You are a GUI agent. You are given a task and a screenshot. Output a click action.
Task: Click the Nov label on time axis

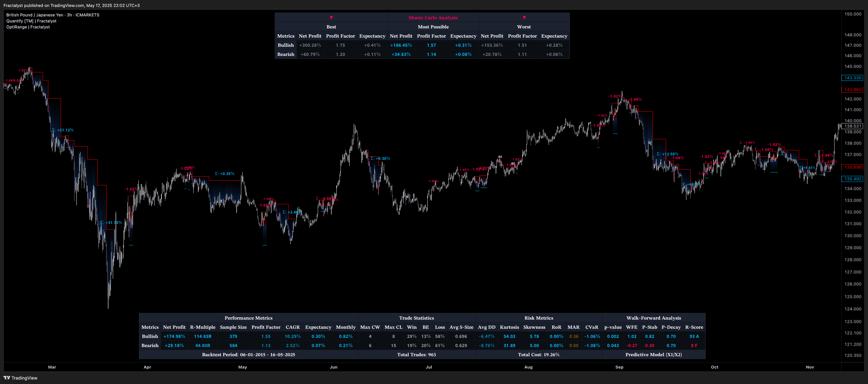810,367
